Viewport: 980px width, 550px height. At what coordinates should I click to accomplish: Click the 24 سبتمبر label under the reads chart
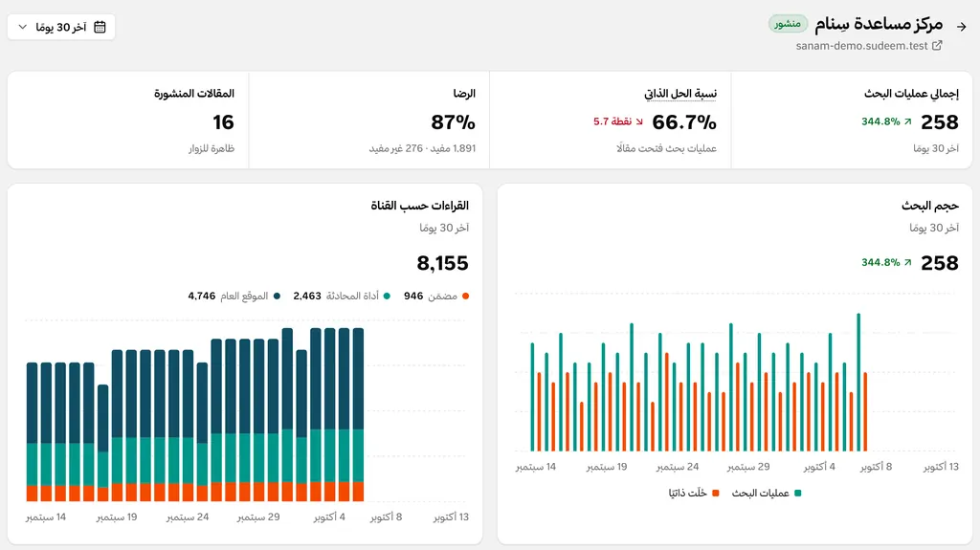188,517
